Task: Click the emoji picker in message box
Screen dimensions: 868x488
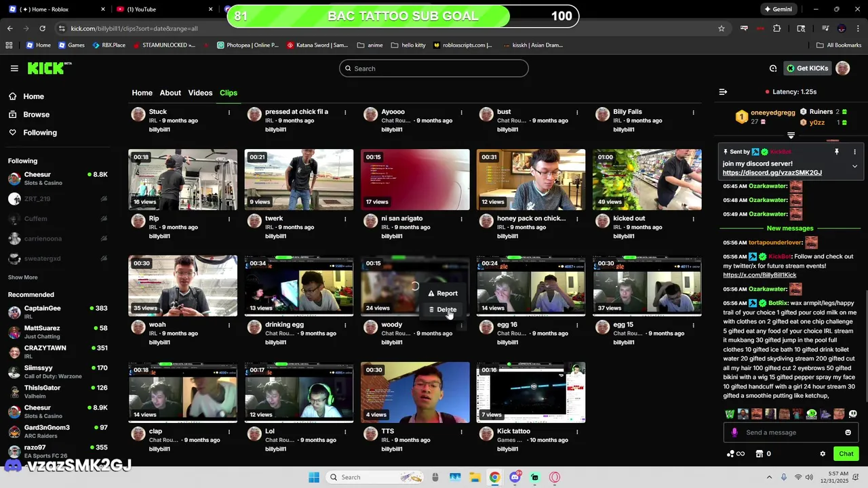Action: pos(848,432)
